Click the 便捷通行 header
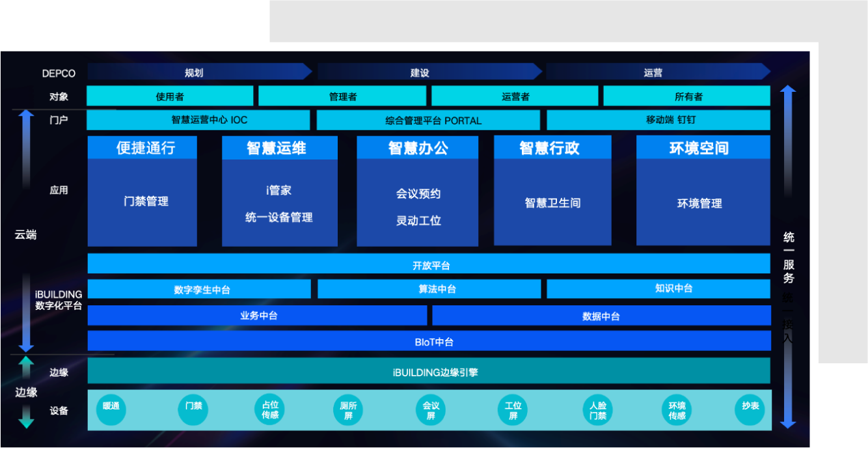 142,147
